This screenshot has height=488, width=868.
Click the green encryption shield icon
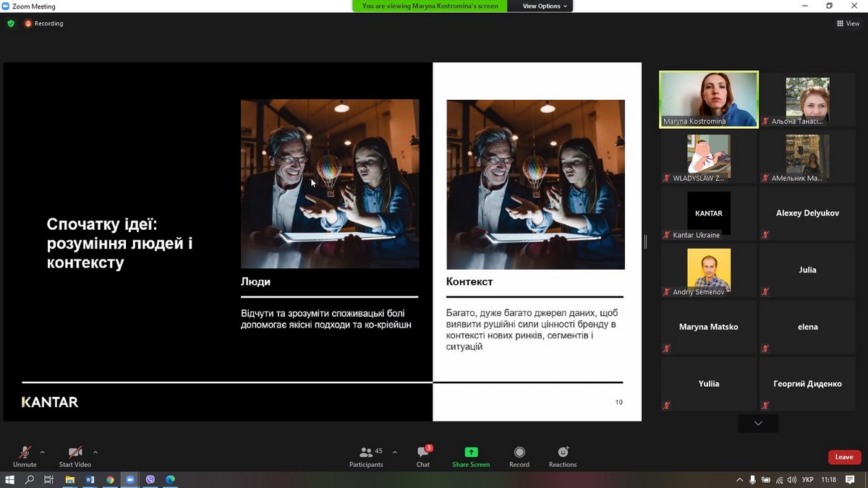[x=11, y=23]
